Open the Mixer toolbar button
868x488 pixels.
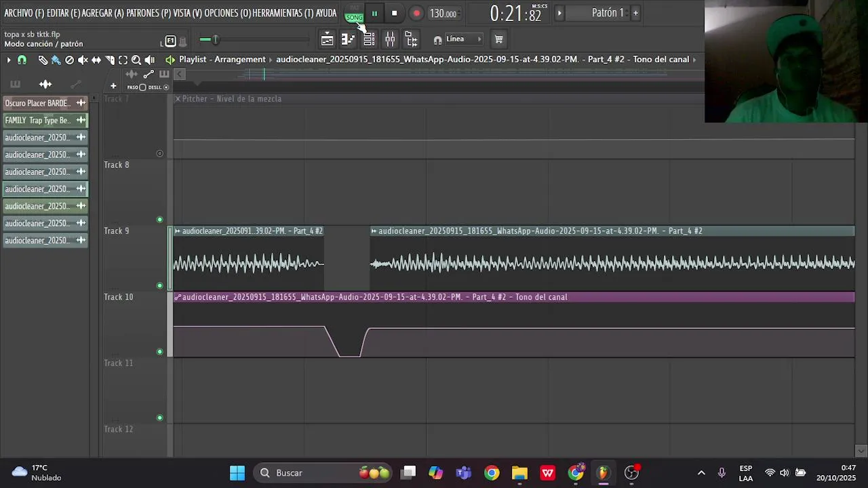(390, 39)
